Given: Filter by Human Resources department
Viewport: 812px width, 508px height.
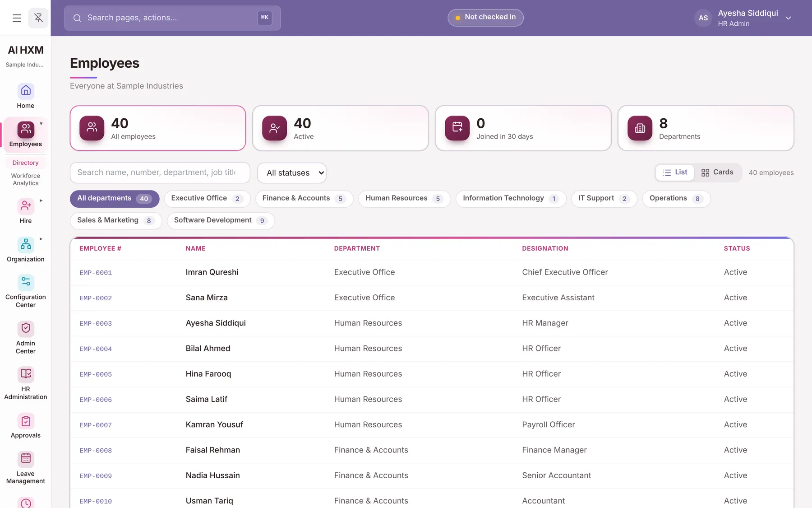Looking at the screenshot, I should tap(404, 199).
